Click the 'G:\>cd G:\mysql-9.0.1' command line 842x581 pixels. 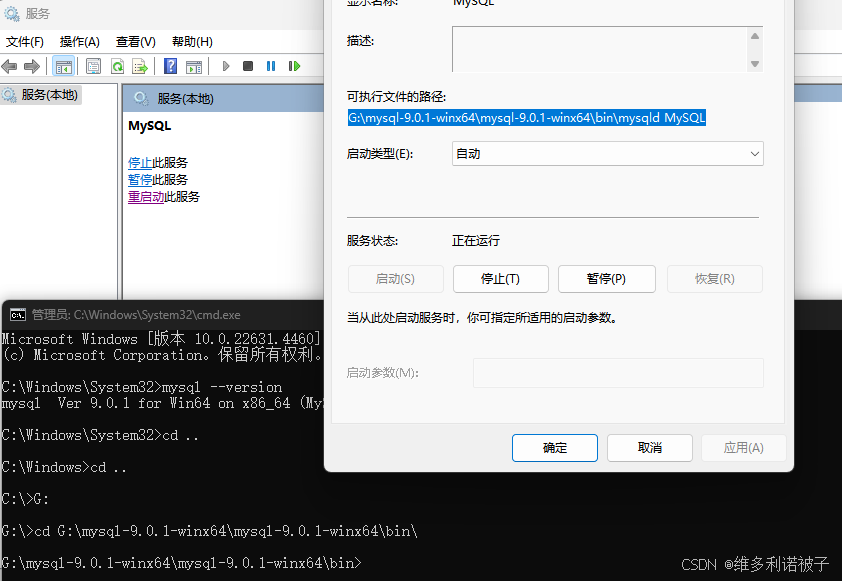click(209, 531)
